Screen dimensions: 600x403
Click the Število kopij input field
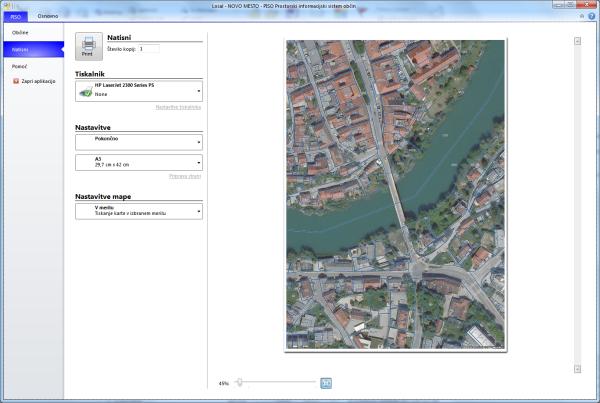(x=148, y=48)
